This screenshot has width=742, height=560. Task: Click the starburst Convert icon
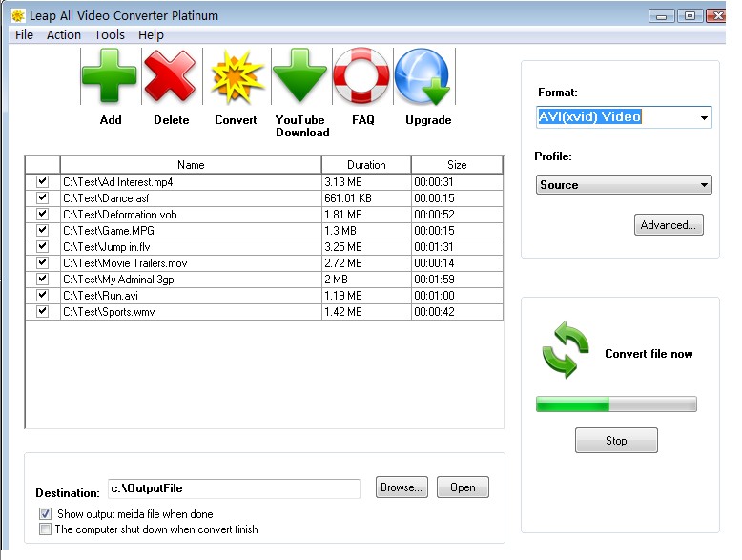(x=237, y=76)
